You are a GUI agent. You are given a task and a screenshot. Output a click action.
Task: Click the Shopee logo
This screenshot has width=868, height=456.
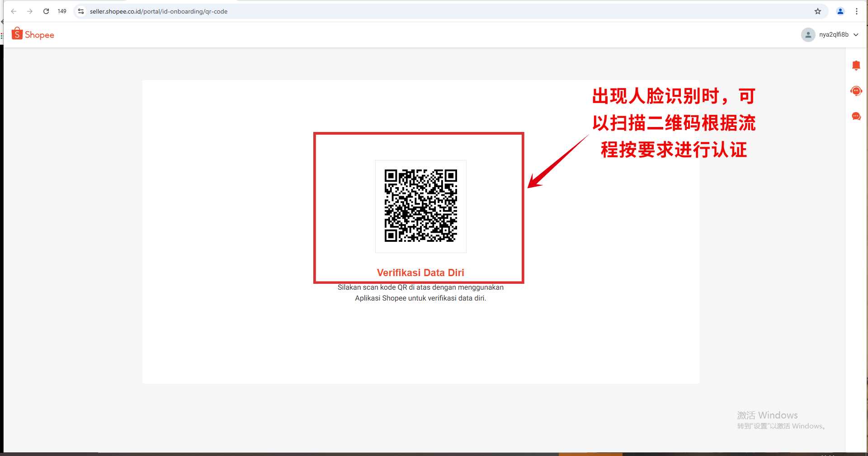click(x=32, y=34)
